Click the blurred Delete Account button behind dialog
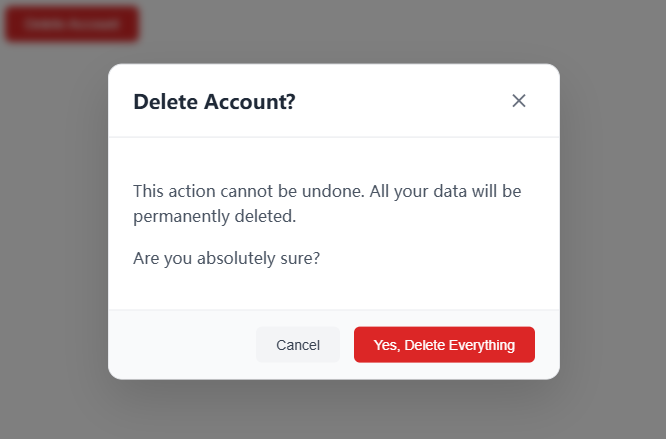This screenshot has height=439, width=666. (x=72, y=24)
